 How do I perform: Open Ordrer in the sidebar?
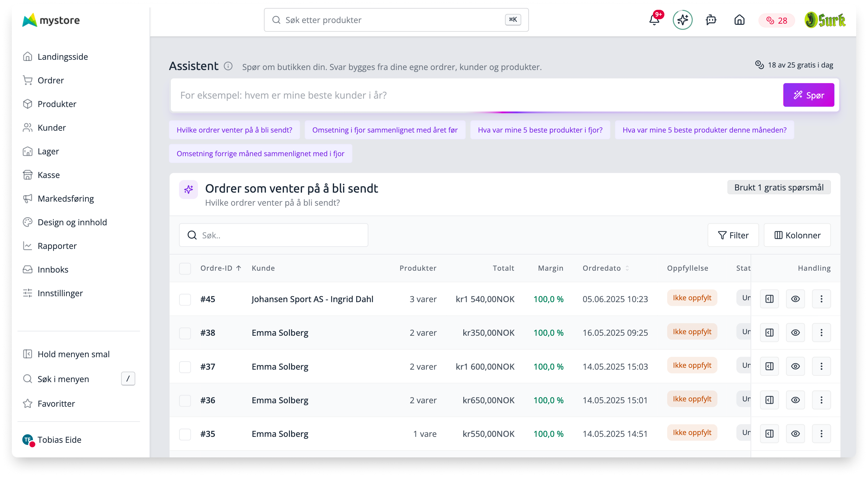pyautogui.click(x=50, y=80)
